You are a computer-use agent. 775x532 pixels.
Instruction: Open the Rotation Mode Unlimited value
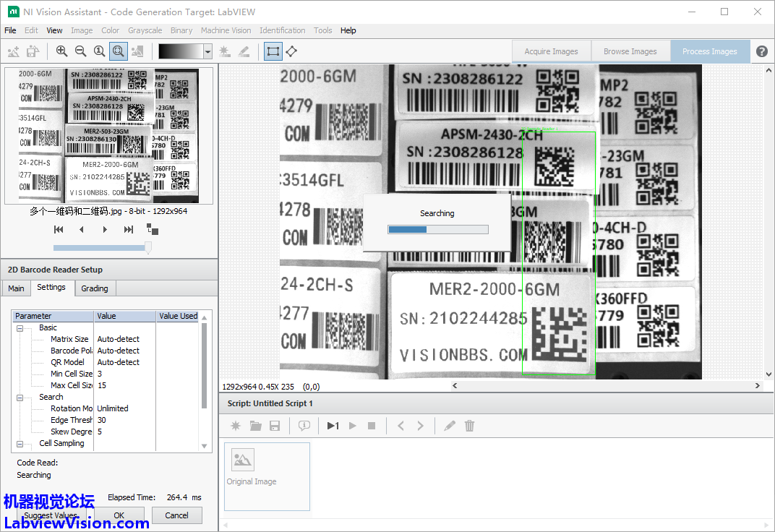click(x=125, y=408)
